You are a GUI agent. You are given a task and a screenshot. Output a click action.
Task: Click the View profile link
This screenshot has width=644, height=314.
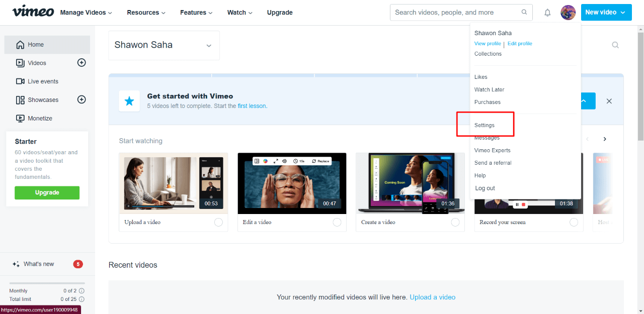click(488, 44)
